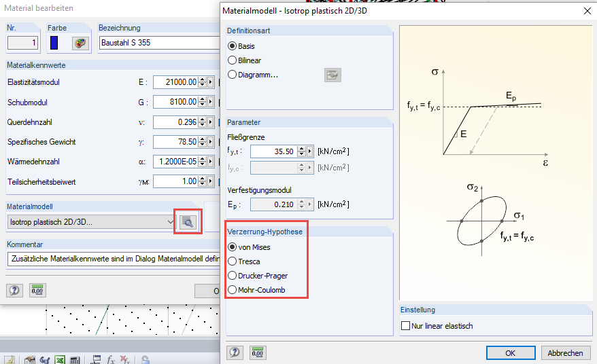The width and height of the screenshot is (597, 364).
Task: Click the diagram edit icon beside Diagramm
Action: pyautogui.click(x=332, y=75)
